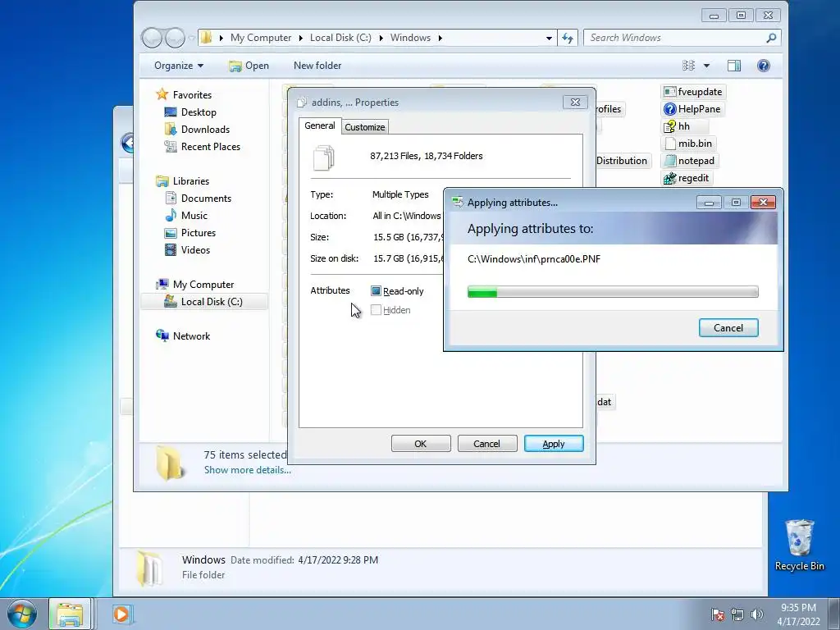Click New folder in toolbar
This screenshot has width=840, height=630.
[x=317, y=66]
